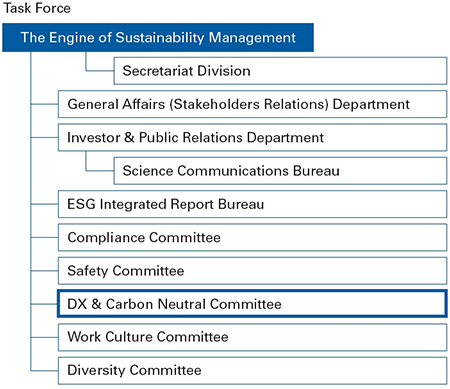Click "Investor & Public Relations Department" box
The height and width of the screenshot is (389, 450).
(x=253, y=137)
